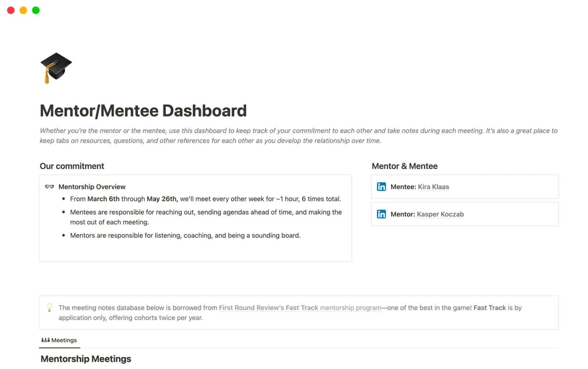Select the Mentorship Overview toggle text
Viewport: 588px width, 369px height.
pyautogui.click(x=92, y=187)
